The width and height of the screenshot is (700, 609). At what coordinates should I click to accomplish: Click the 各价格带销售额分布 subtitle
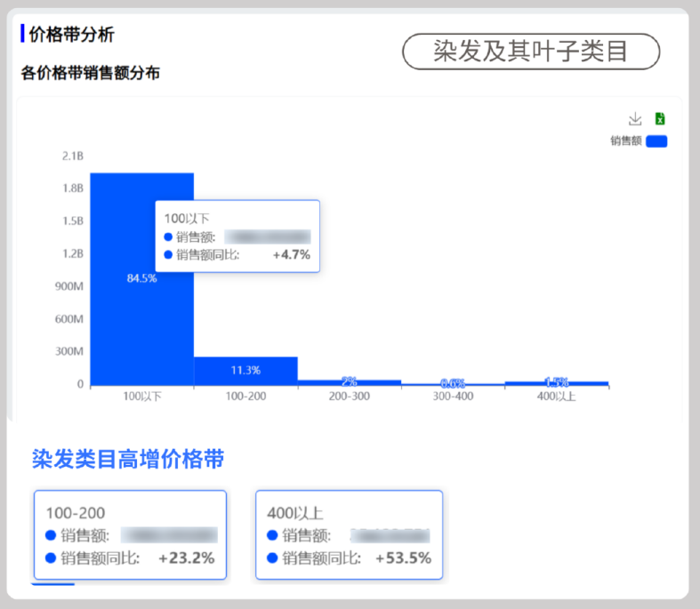point(90,73)
